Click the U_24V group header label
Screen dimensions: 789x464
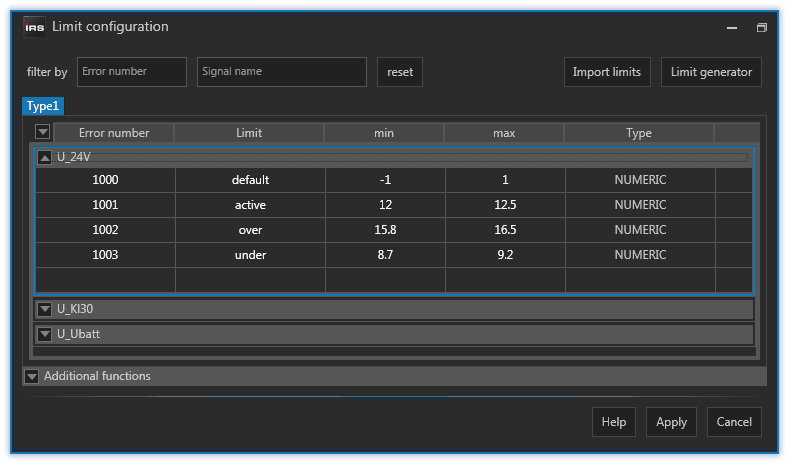[73, 157]
